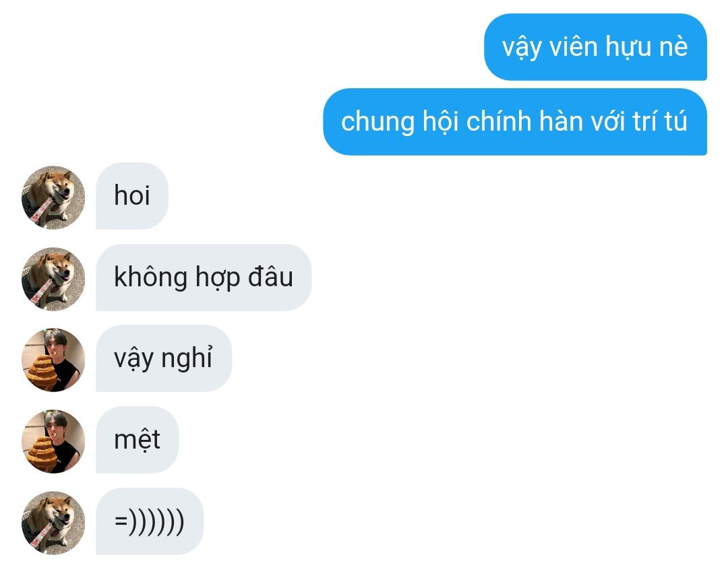728x578 pixels.
Task: Tap the first sent blue message
Action: (x=595, y=47)
